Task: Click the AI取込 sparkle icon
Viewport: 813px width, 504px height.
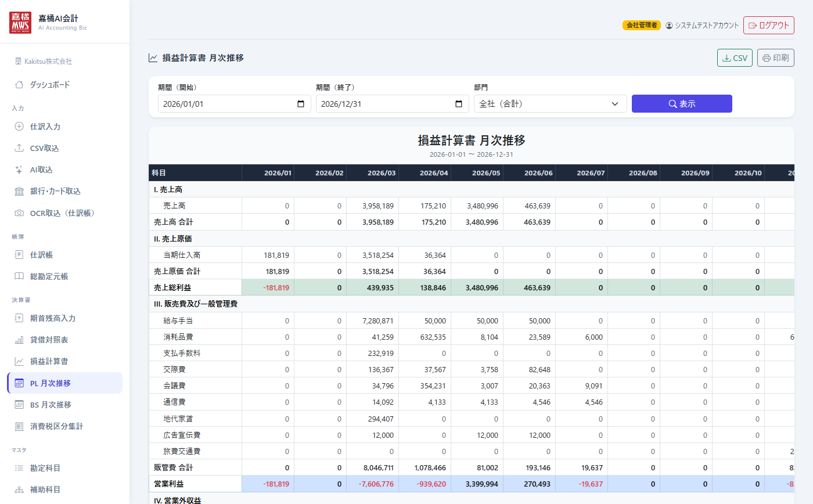Action: coord(19,170)
